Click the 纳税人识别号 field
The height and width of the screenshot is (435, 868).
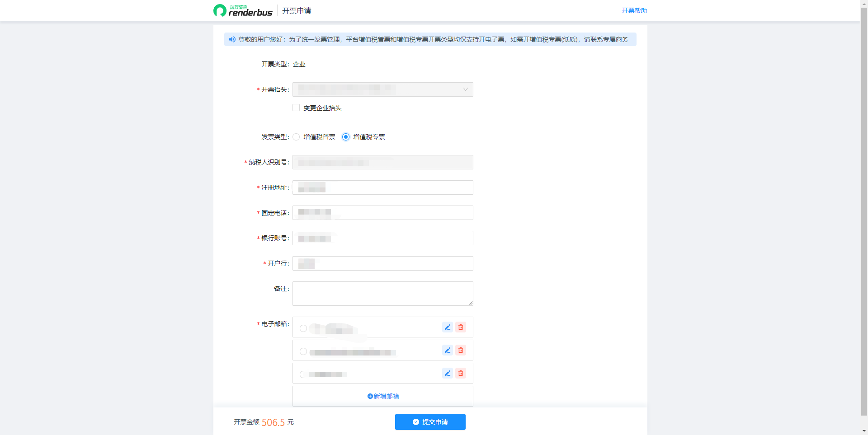click(x=383, y=162)
